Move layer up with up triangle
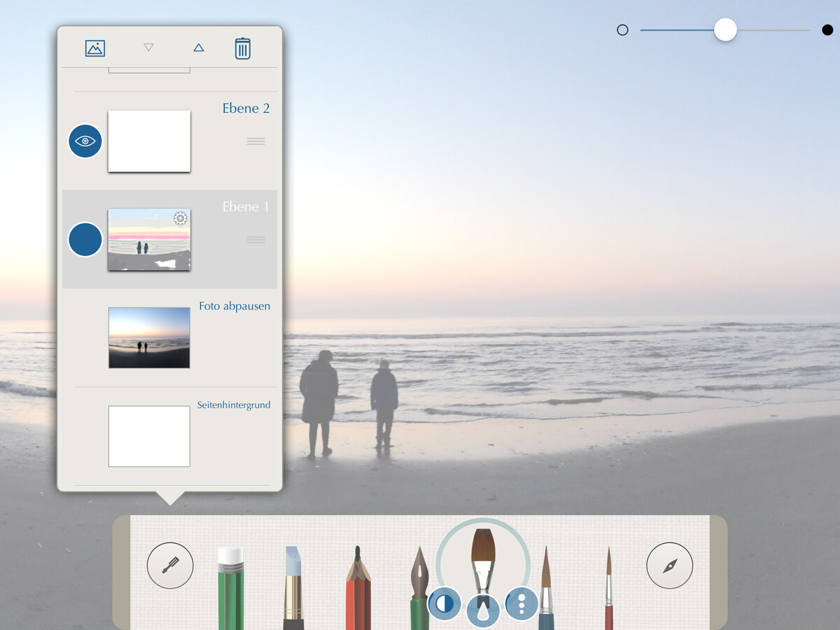840x630 pixels. coord(198,48)
